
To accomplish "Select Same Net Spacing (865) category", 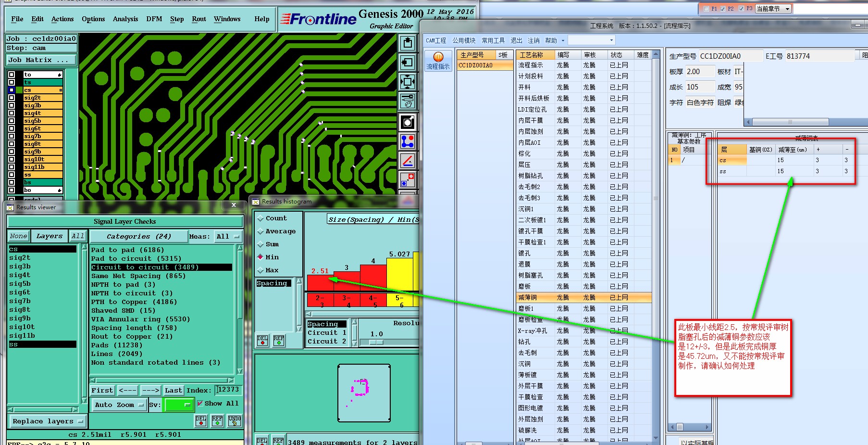I will point(138,276).
